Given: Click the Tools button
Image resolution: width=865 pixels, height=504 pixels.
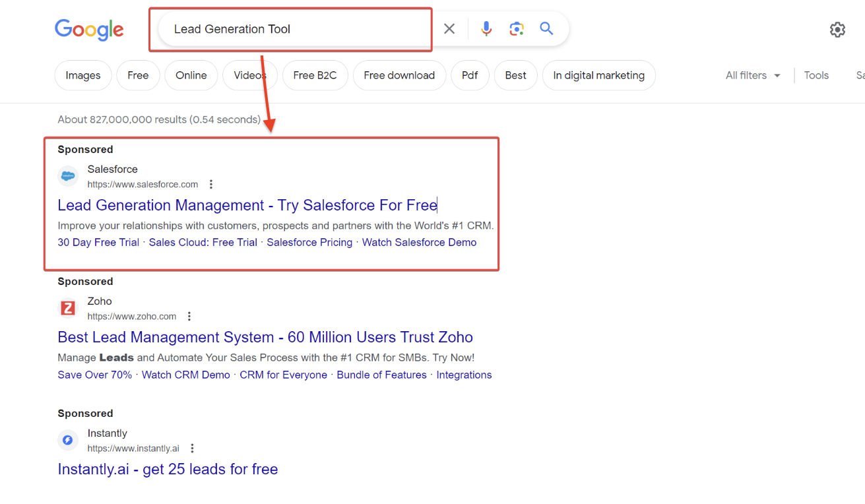Looking at the screenshot, I should (x=816, y=75).
